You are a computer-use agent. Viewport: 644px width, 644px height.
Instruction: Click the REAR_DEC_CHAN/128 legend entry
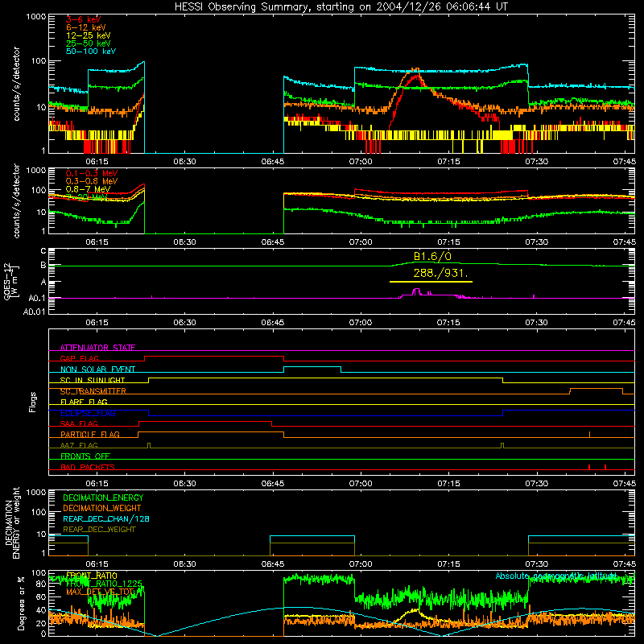pyautogui.click(x=106, y=518)
